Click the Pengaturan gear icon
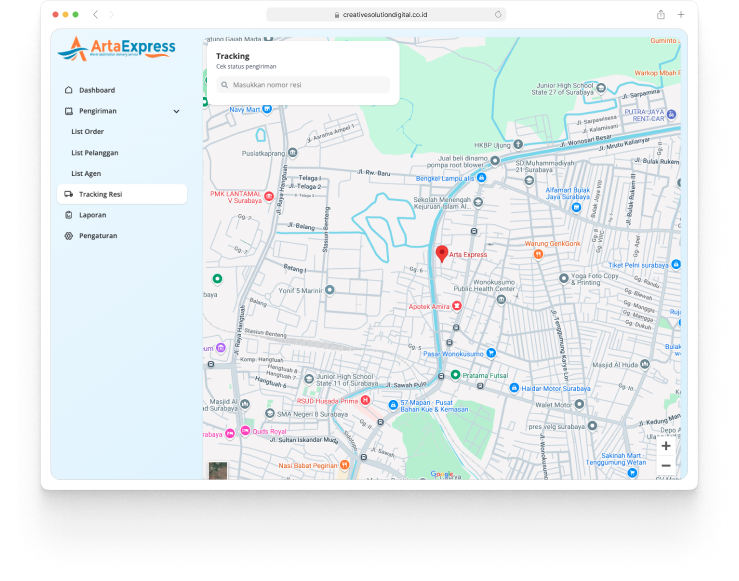The height and width of the screenshot is (581, 739). pyautogui.click(x=68, y=236)
